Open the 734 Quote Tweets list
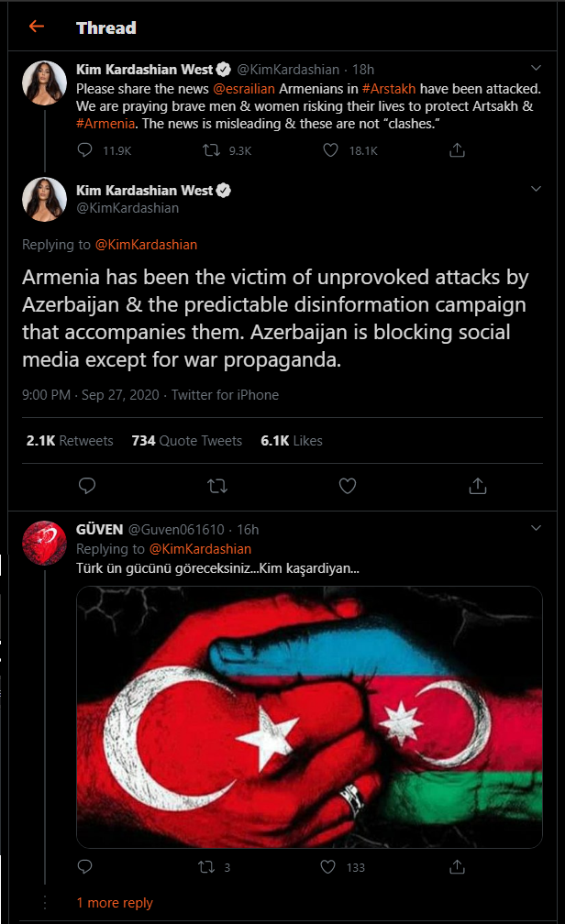This screenshot has height=924, width=565. [x=187, y=441]
